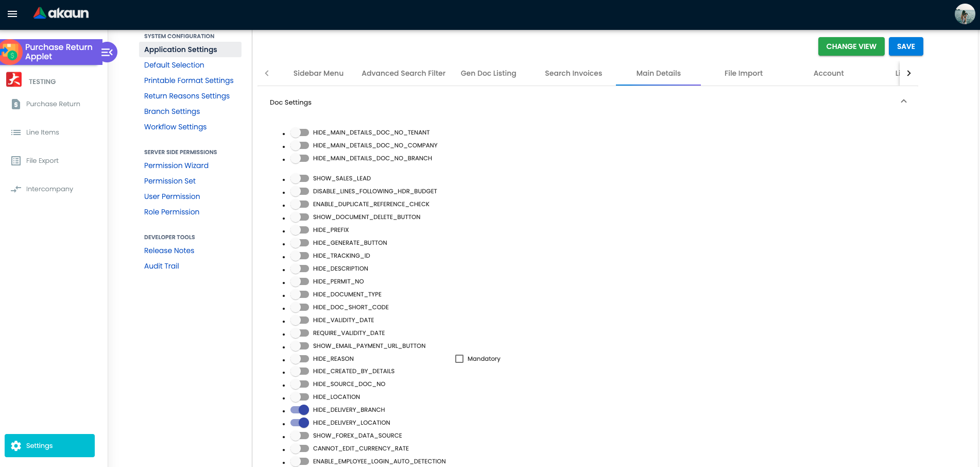980x467 pixels.
Task: Check the Mandatory checkbox
Action: click(x=459, y=359)
